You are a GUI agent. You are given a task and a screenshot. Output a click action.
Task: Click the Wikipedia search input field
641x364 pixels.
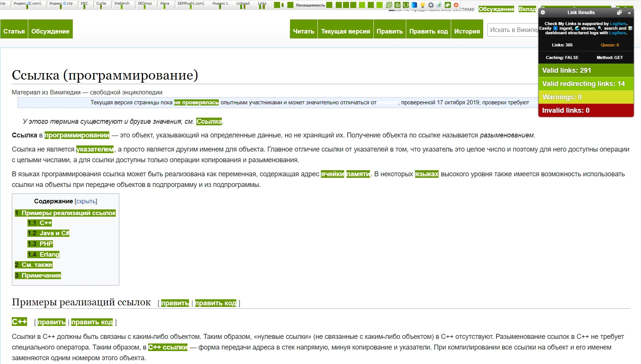click(x=513, y=30)
